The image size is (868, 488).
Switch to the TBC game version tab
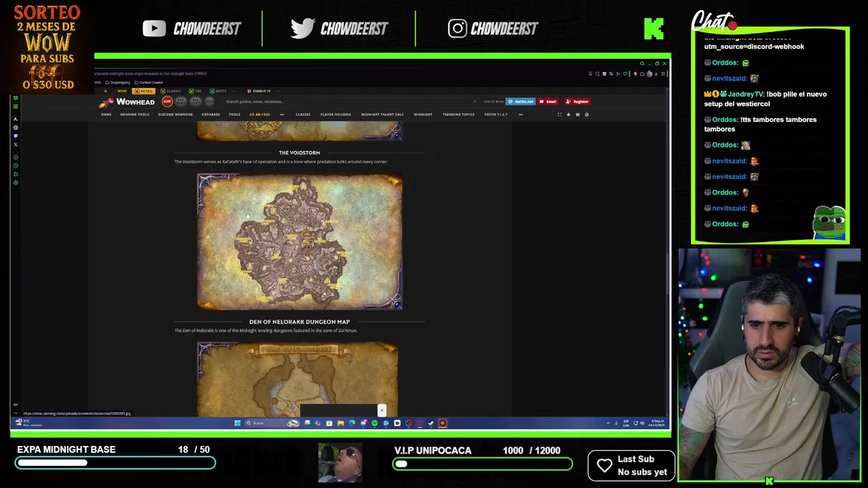coord(195,91)
